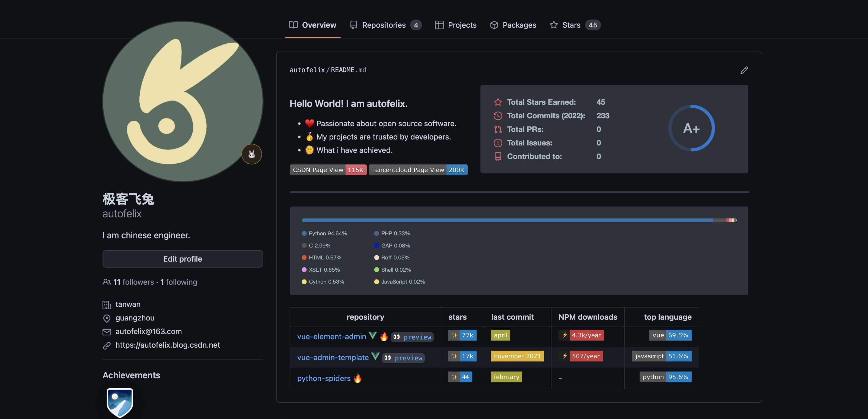Visit https://autofelix.blog.csdn.net link

coord(168,345)
